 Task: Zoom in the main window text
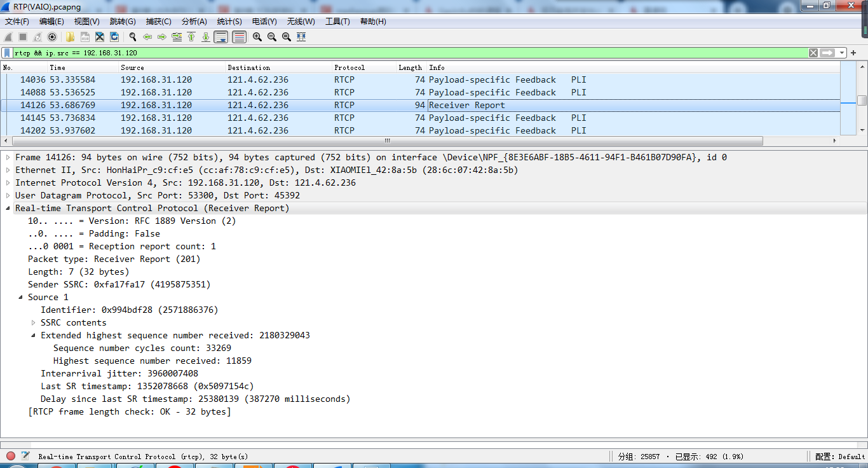[x=257, y=37]
